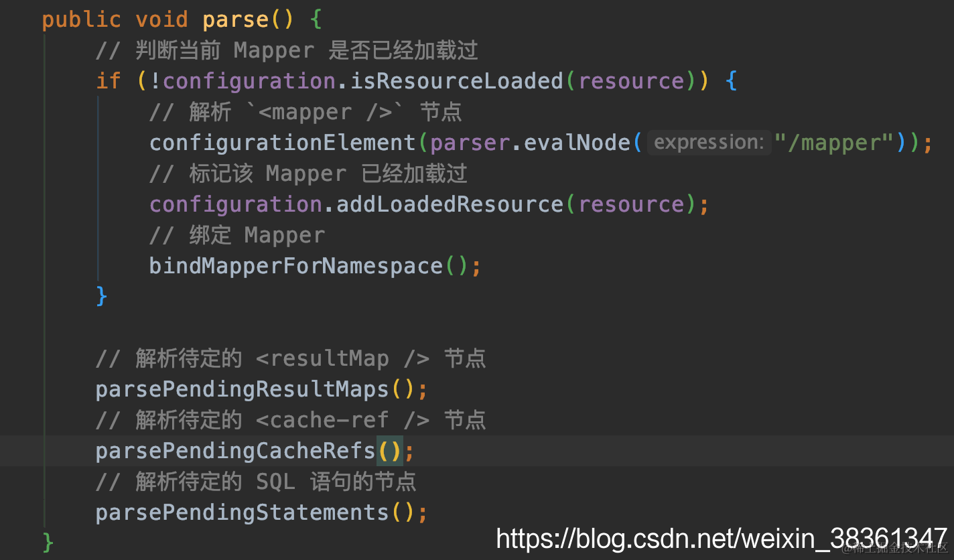
Task: Click the parsePendingStatements call
Action: click(x=243, y=512)
